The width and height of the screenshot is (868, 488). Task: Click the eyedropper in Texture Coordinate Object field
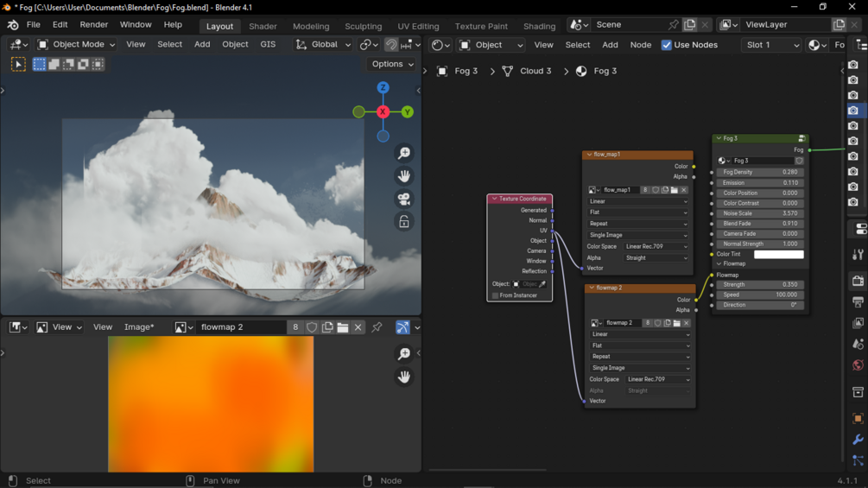[x=542, y=284]
